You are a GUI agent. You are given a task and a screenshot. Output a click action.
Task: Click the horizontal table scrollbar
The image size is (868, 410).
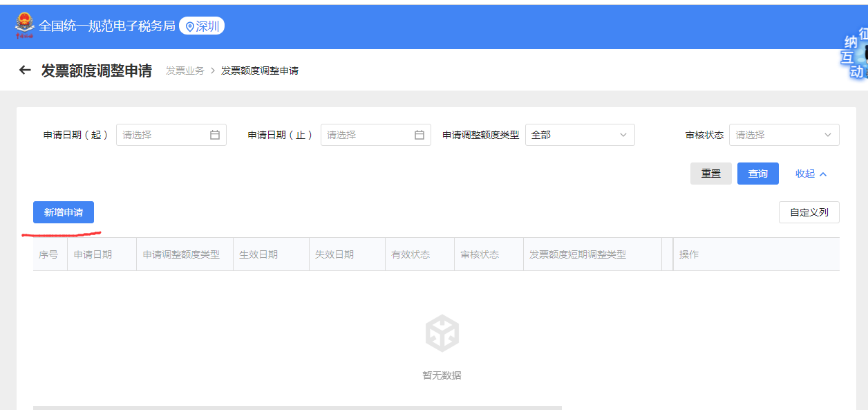tap(297, 407)
